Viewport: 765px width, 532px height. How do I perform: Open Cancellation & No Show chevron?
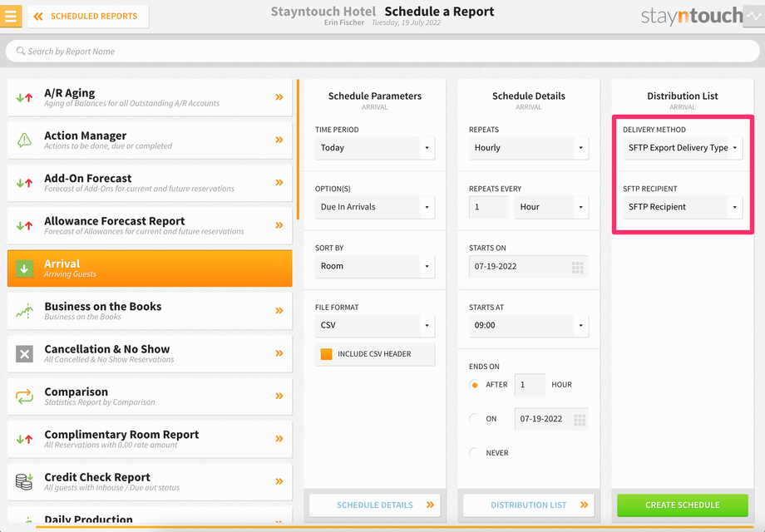pos(279,353)
